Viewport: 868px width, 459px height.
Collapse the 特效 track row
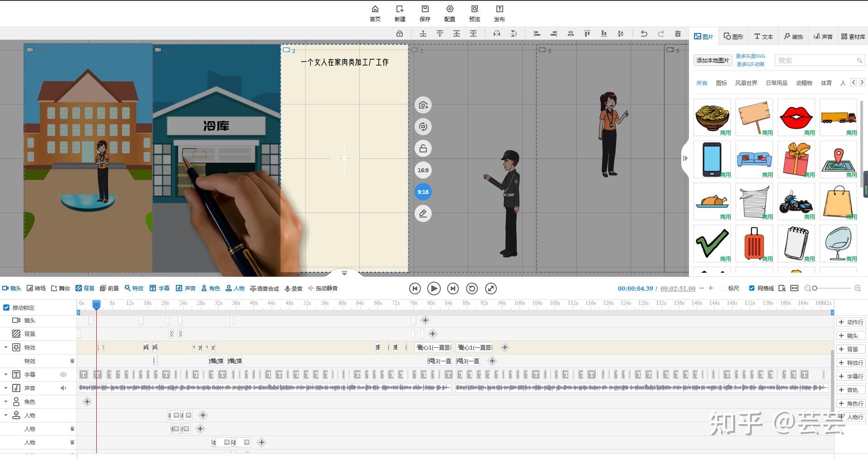(x=6, y=347)
